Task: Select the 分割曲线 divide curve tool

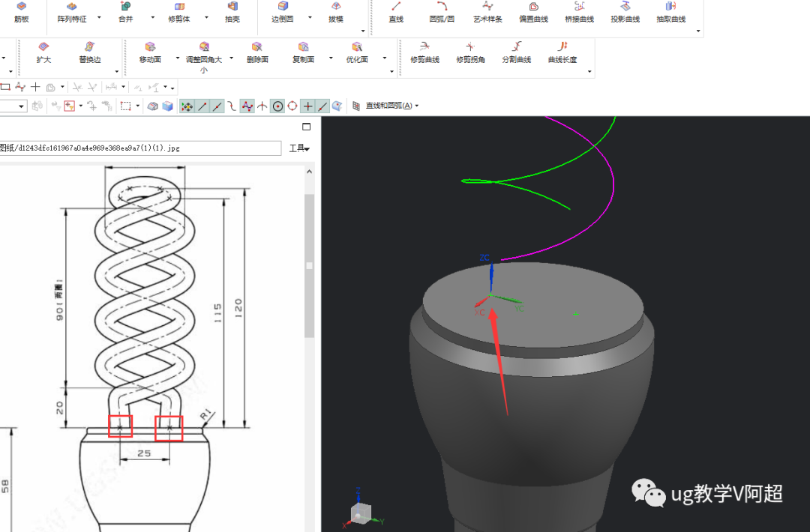Action: [517, 53]
